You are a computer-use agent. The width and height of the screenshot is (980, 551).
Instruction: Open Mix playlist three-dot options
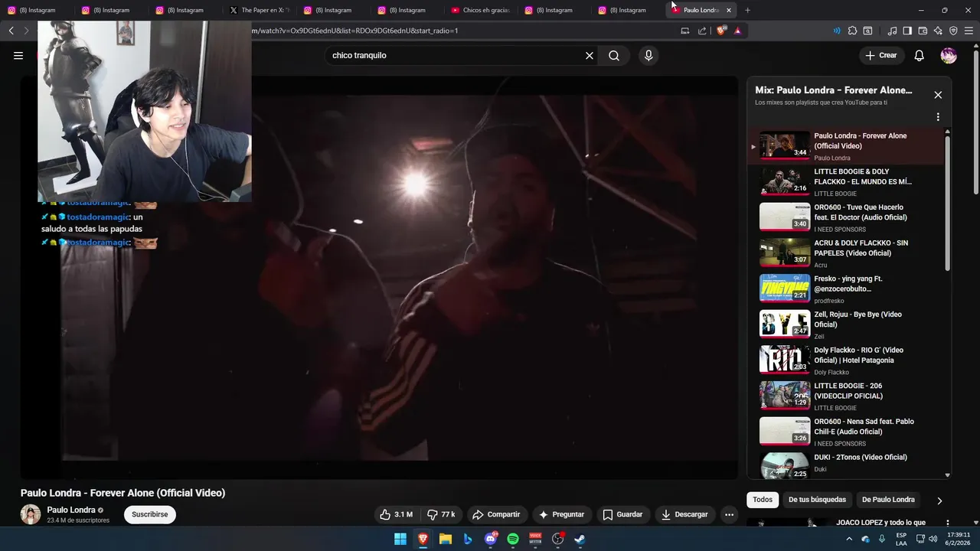[938, 117]
